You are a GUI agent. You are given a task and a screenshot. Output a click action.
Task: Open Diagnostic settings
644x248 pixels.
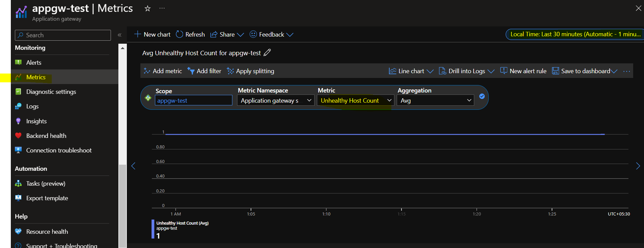tap(51, 91)
